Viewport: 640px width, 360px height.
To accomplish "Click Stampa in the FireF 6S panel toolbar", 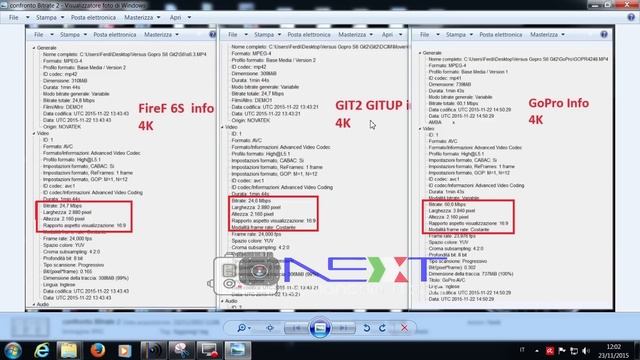I will [70, 35].
